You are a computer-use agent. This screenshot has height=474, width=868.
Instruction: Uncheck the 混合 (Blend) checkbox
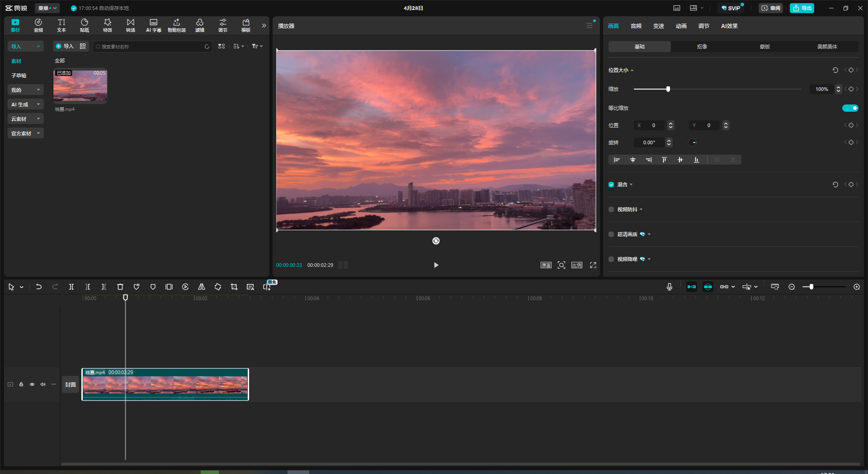pos(611,185)
